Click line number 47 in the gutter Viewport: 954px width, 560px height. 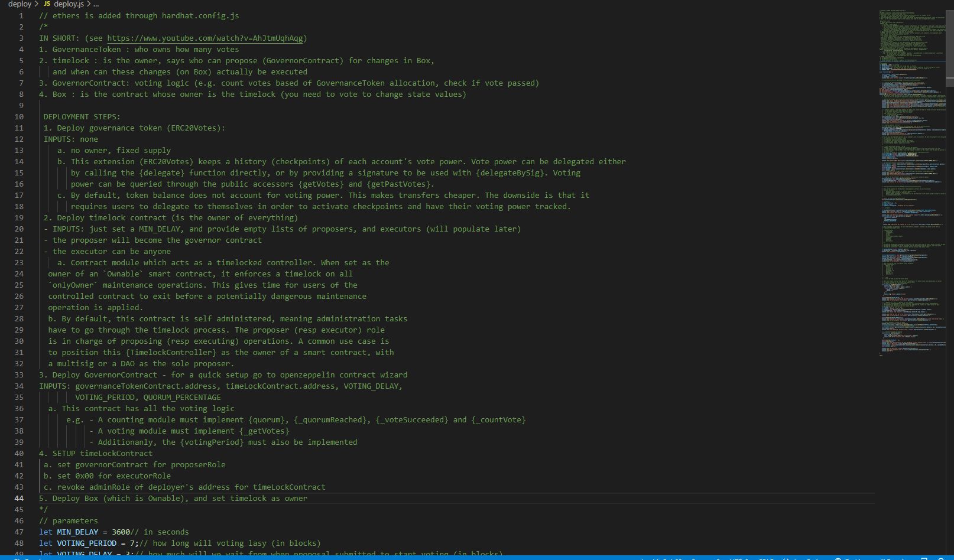point(19,532)
